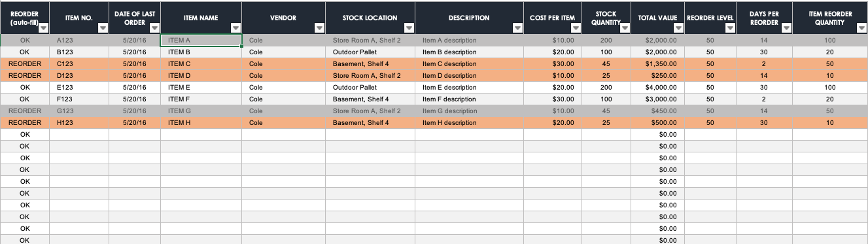Click the ITEM H name cell
This screenshot has width=868, height=244.
click(201, 122)
